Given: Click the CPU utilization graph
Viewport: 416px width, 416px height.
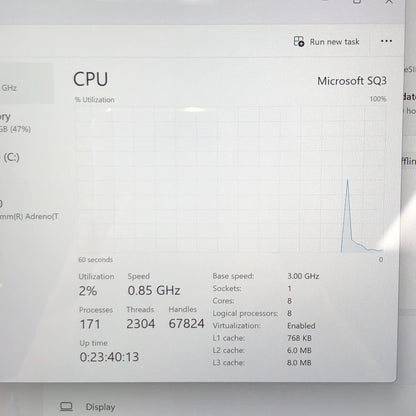Looking at the screenshot, I should tap(230, 179).
